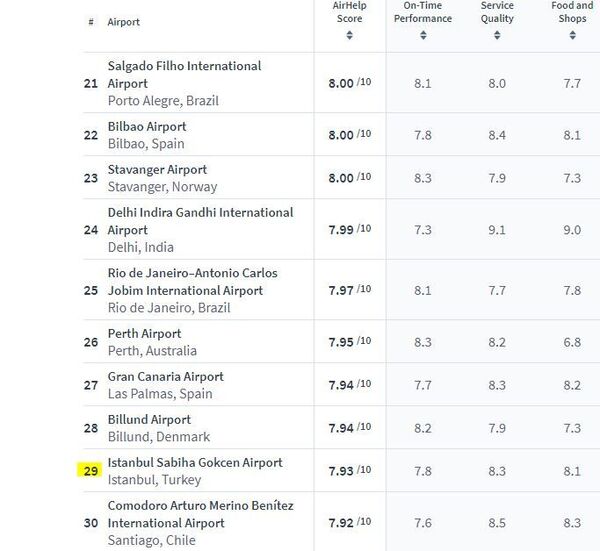Open Rio de Janeiro–Antonio Carlos Jobim Airport
The image size is (600, 551).
pyautogui.click(x=192, y=281)
